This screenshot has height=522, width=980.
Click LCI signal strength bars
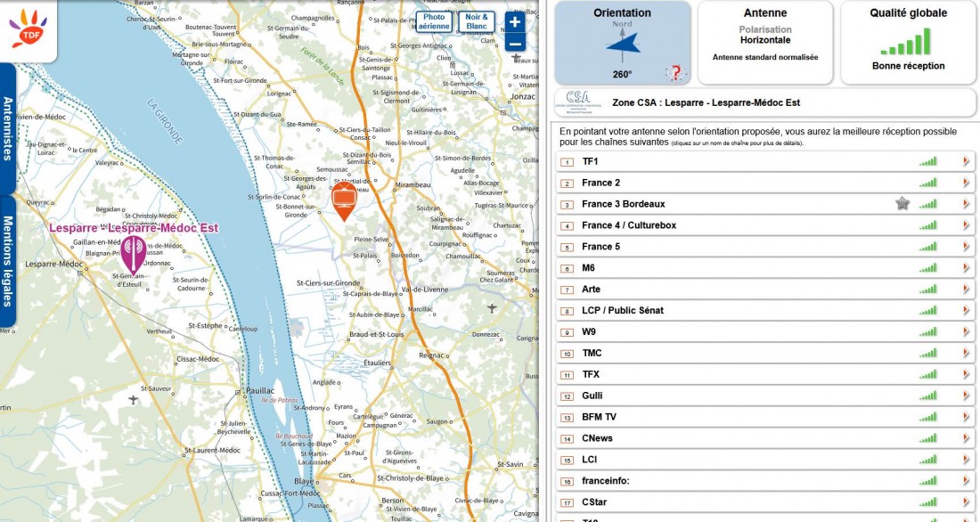(x=928, y=459)
